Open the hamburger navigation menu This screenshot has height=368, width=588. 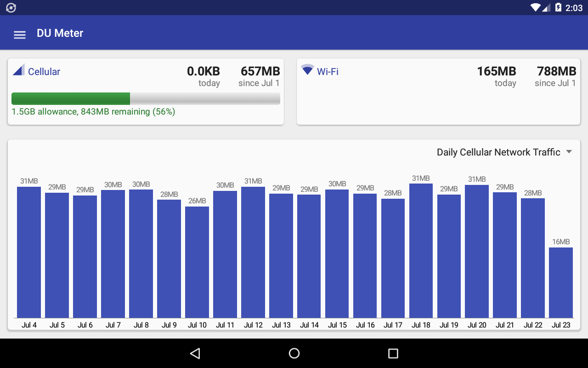[x=20, y=34]
